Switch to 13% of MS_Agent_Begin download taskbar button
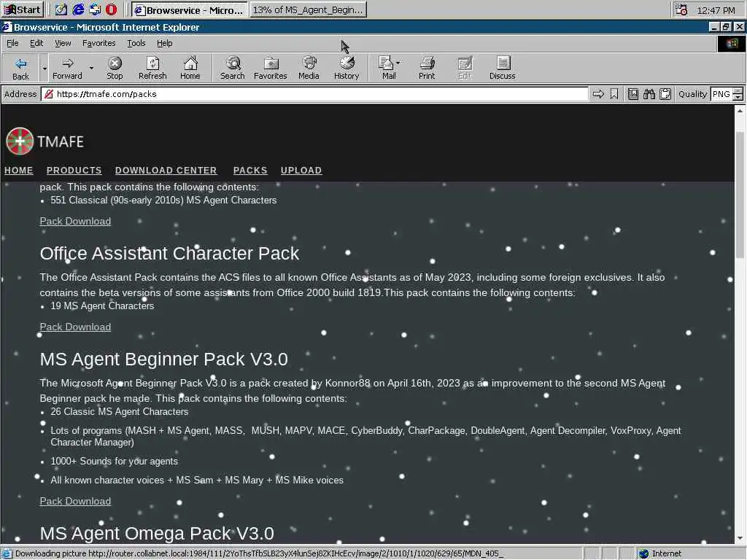The image size is (747, 560). coord(309,10)
